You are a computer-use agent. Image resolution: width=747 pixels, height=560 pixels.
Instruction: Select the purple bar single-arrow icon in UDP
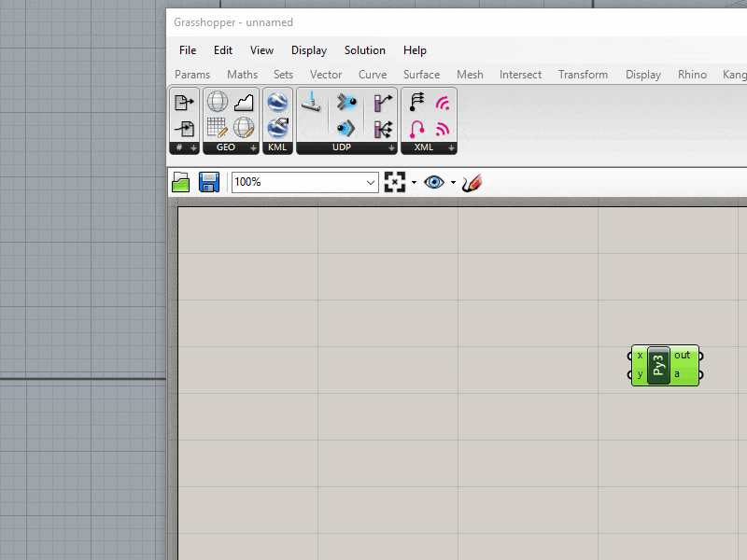383,102
